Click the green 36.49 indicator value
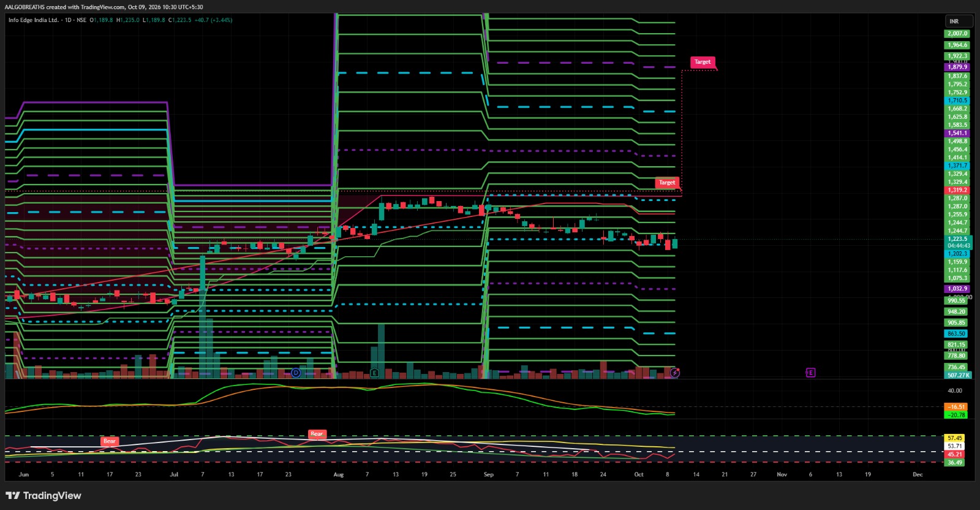 955,462
